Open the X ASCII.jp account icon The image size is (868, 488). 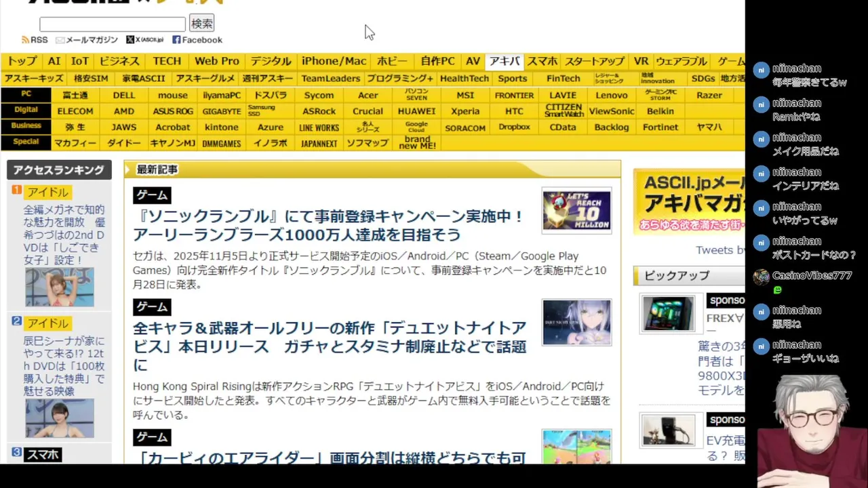pos(130,40)
